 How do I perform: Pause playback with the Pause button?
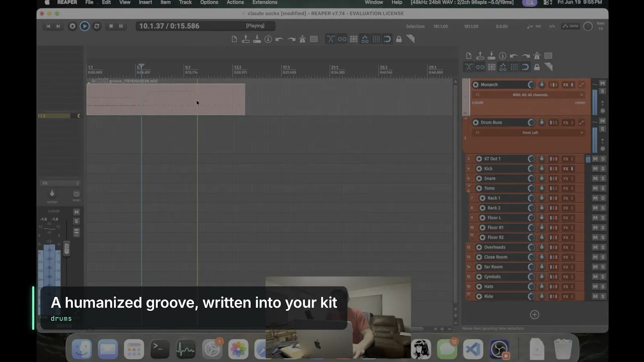click(x=121, y=26)
